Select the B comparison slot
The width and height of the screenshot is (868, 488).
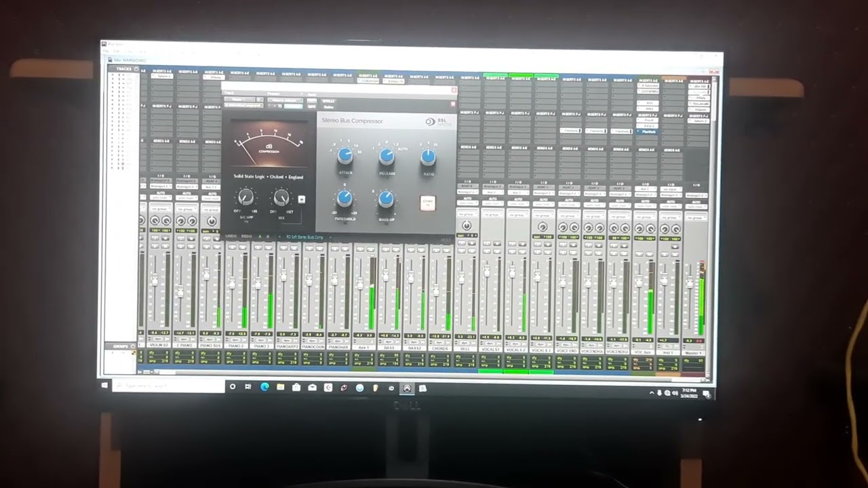coord(268,237)
